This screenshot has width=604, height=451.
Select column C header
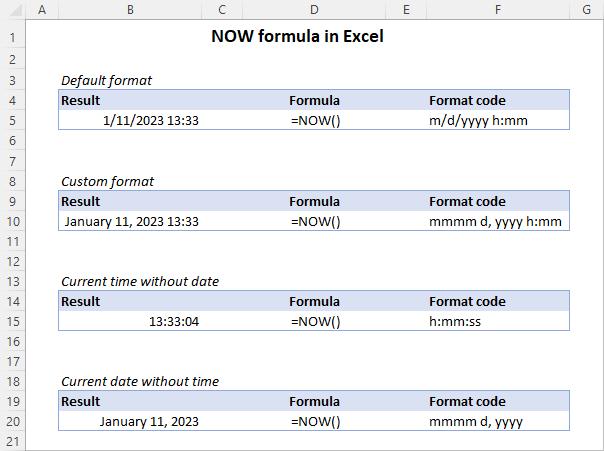coord(222,10)
